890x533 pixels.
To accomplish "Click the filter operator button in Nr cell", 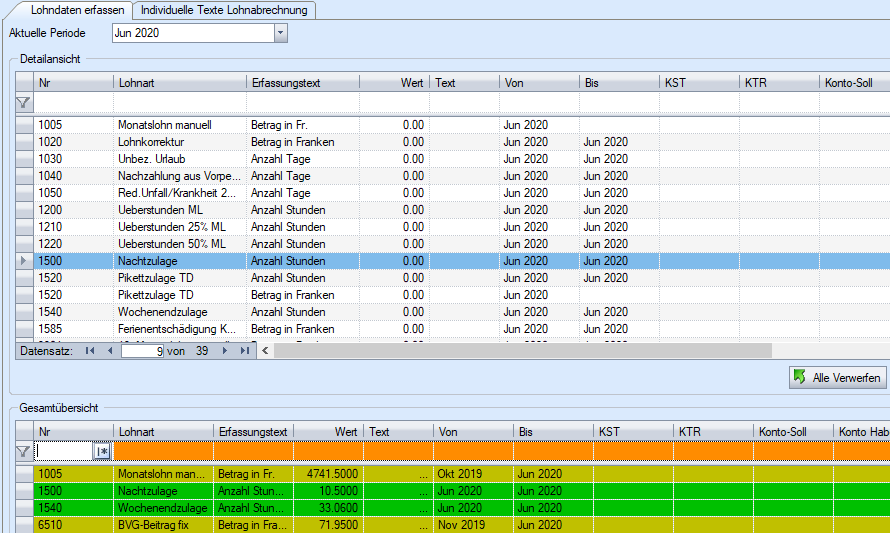I will 102,452.
